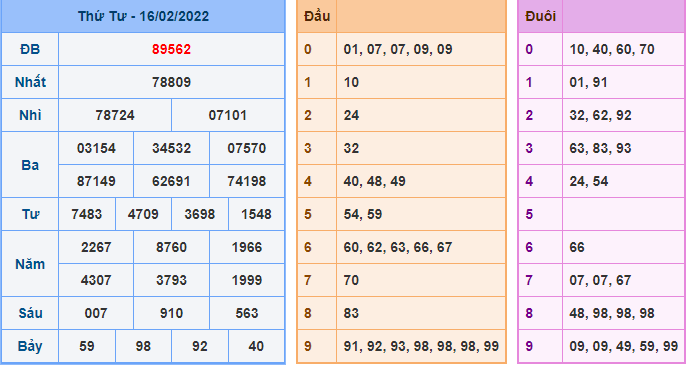This screenshot has height=365, width=686.
Task: Click the Đuôi index digit 5
Action: 529,214
